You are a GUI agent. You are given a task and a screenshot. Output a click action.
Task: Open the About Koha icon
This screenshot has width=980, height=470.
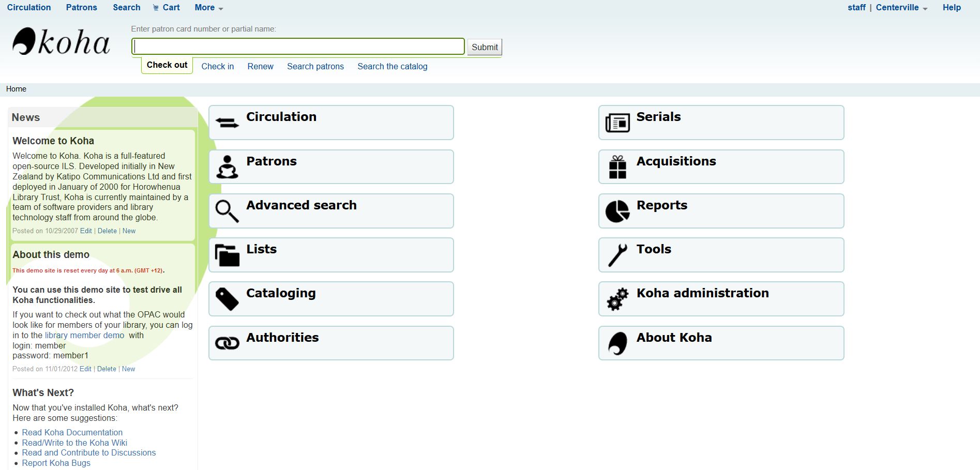click(x=616, y=342)
